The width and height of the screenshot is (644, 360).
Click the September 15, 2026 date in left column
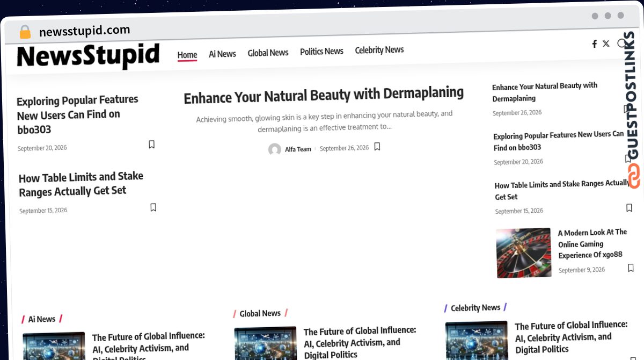click(x=43, y=211)
